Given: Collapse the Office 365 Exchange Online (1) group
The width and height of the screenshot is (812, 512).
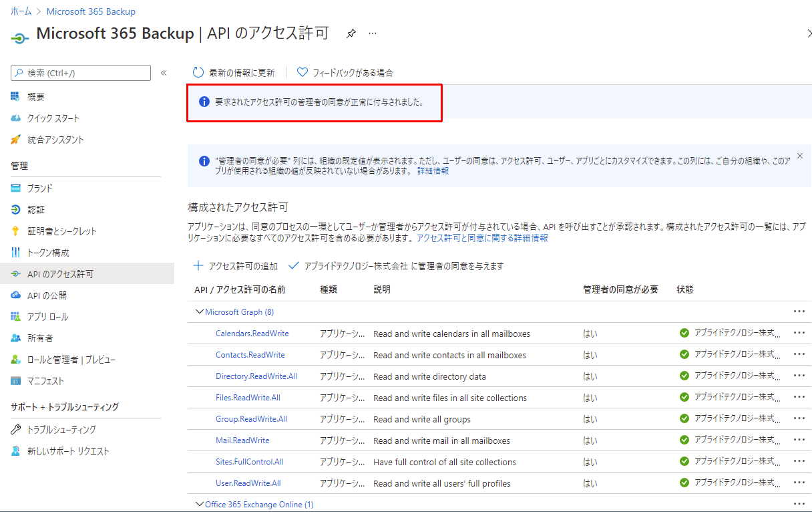Looking at the screenshot, I should [199, 504].
